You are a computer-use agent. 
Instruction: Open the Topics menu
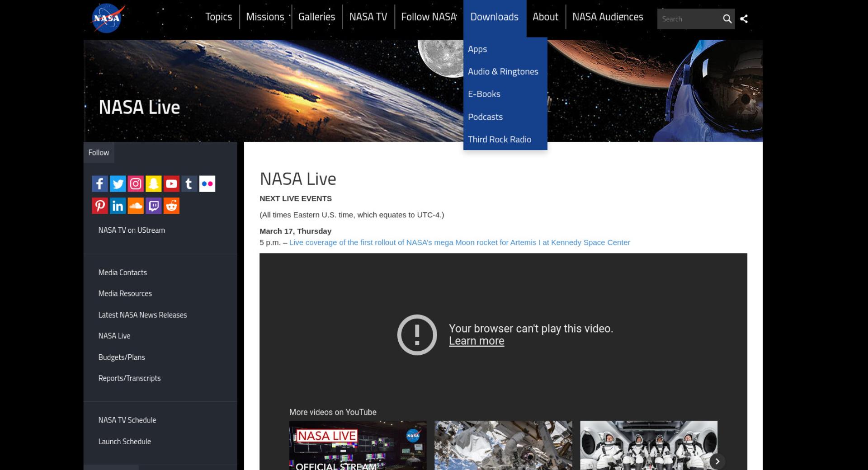coord(218,17)
